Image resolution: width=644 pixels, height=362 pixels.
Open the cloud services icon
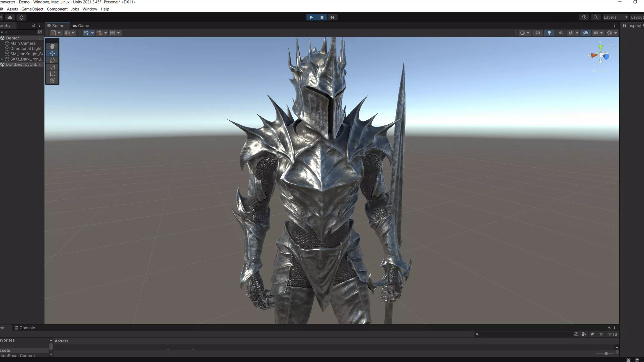tap(10, 17)
